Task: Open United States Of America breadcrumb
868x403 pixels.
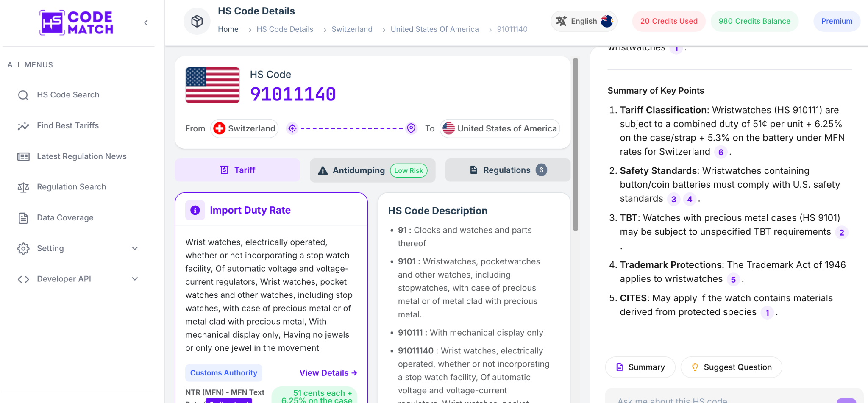Action: click(434, 29)
